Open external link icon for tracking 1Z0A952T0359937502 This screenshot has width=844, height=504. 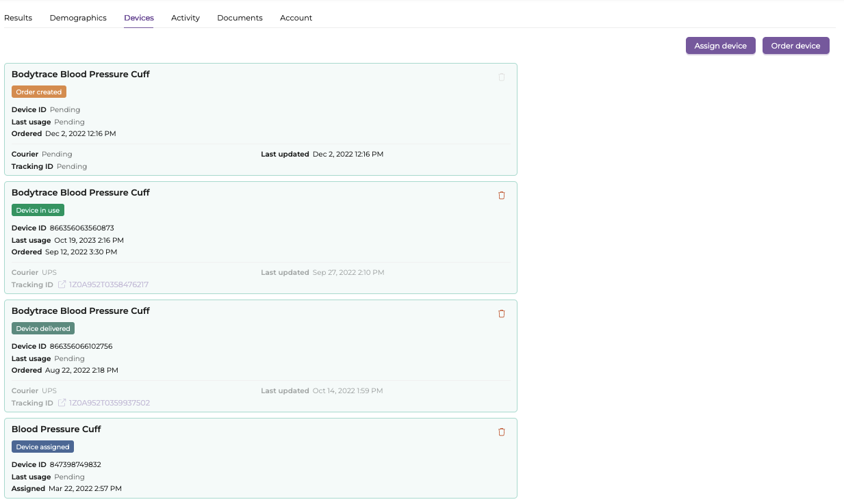pyautogui.click(x=62, y=403)
